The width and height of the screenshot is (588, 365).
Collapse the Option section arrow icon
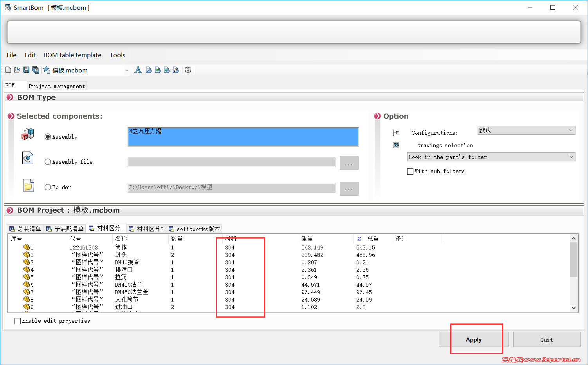(377, 116)
